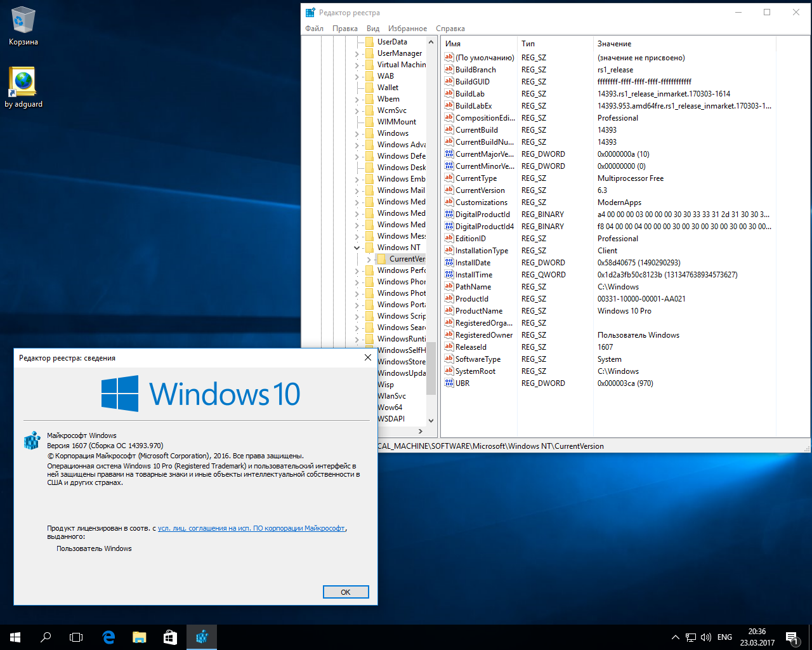Click OK in the about dialog
Screen dimensions: 812x650
[346, 592]
